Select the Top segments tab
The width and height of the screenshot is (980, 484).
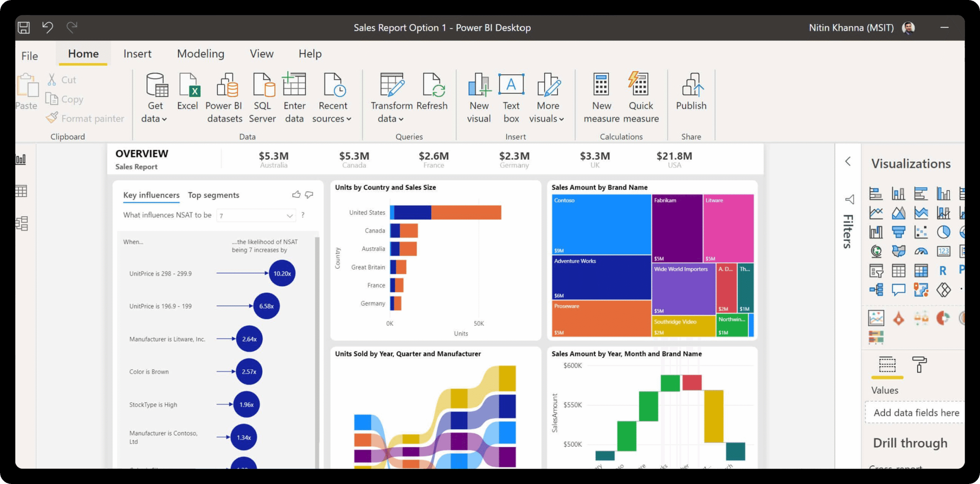(x=214, y=195)
